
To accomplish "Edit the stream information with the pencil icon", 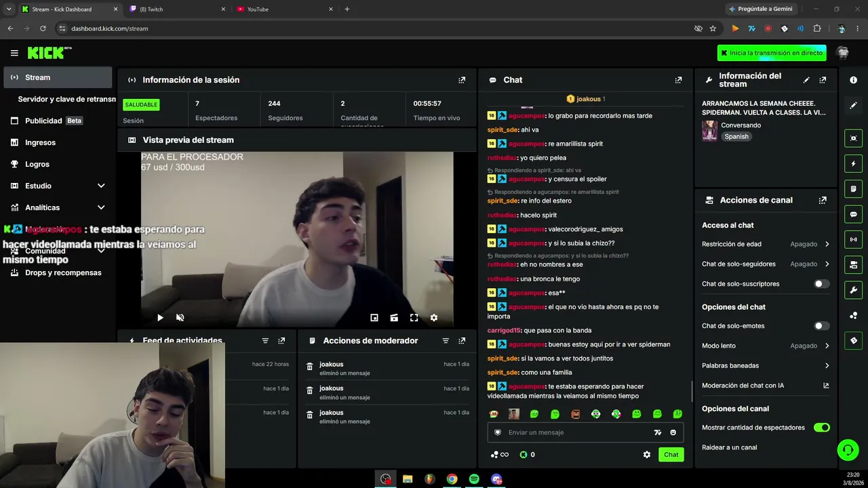I will [806, 80].
